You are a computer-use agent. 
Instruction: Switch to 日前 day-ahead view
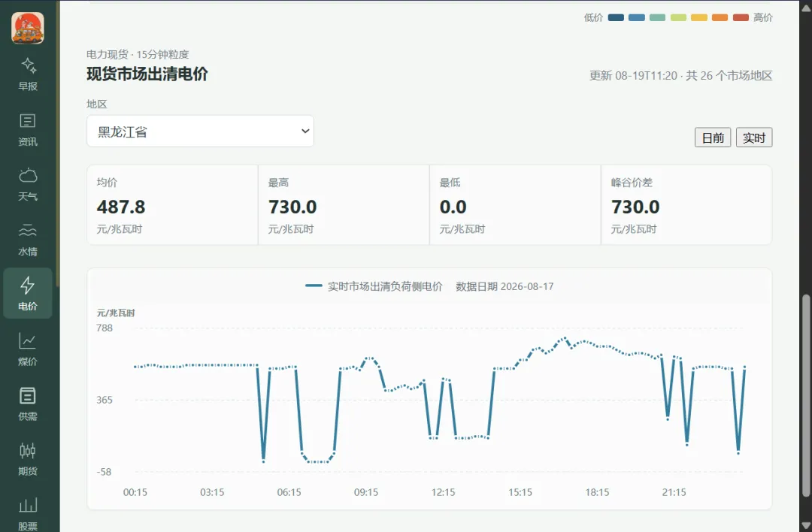tap(713, 138)
